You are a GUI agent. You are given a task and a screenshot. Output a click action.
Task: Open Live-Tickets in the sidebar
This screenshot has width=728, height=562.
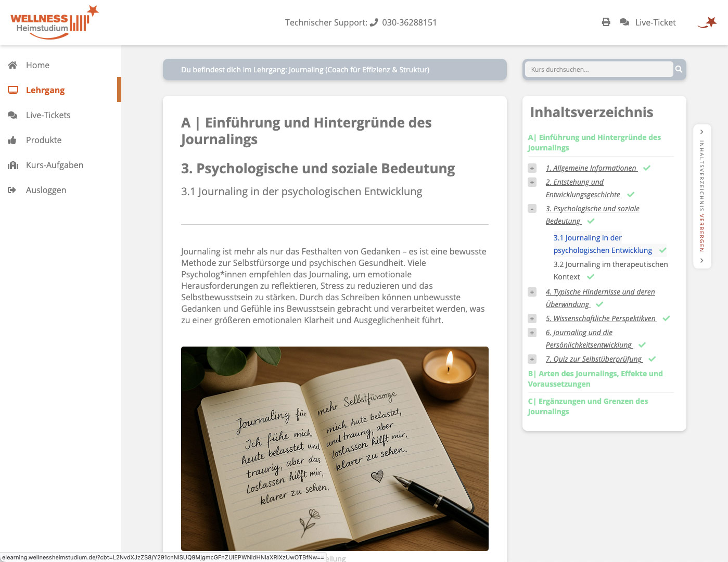[48, 115]
